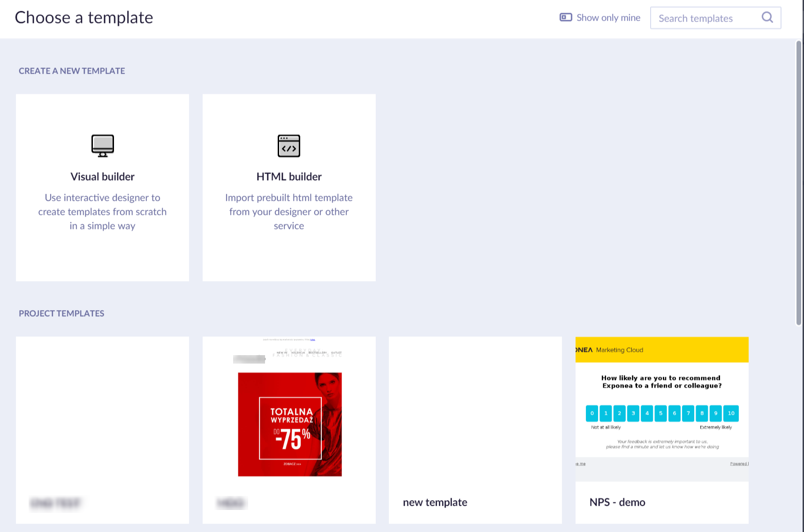Click the Project Templates section heading
804x532 pixels.
pos(61,313)
